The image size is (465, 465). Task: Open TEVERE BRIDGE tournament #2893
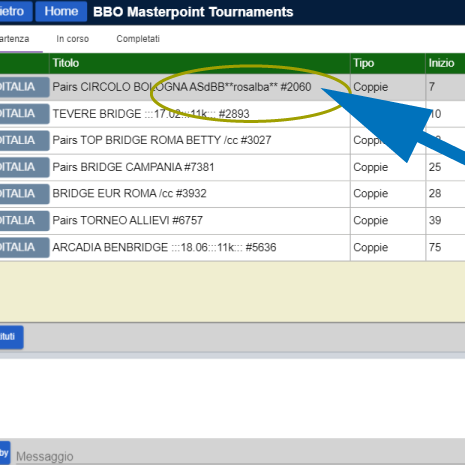point(151,114)
